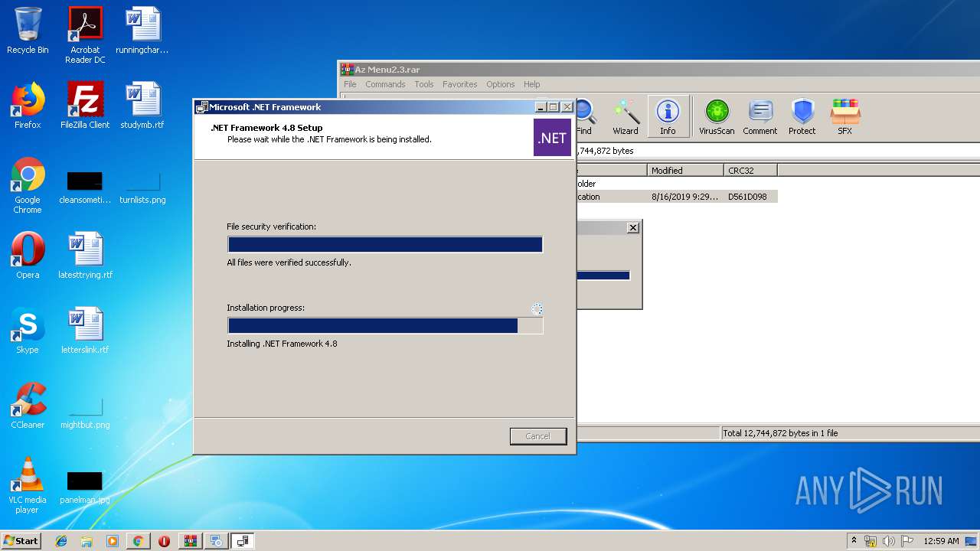The width and height of the screenshot is (980, 551).
Task: Open Opera from the taskbar
Action: click(164, 541)
